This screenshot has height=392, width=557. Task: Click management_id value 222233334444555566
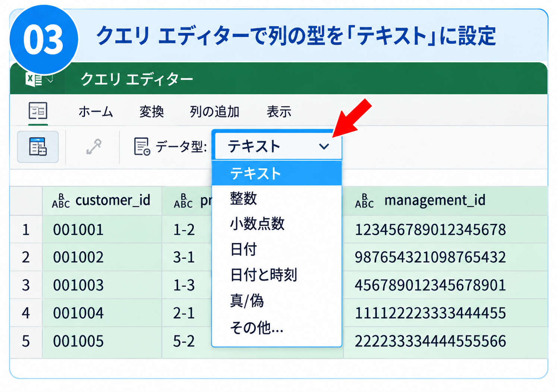430,341
